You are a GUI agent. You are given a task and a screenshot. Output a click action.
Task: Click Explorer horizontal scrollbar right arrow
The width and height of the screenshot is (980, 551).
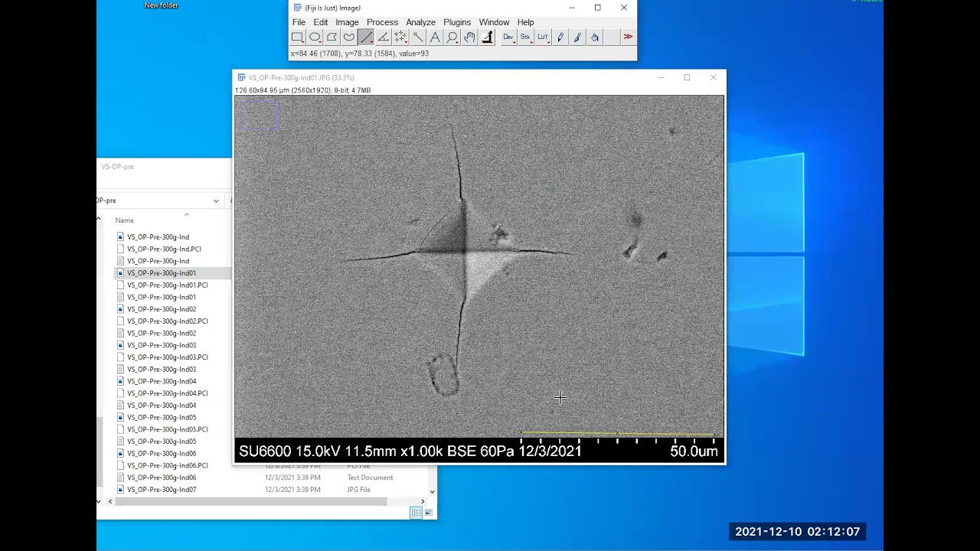point(423,501)
